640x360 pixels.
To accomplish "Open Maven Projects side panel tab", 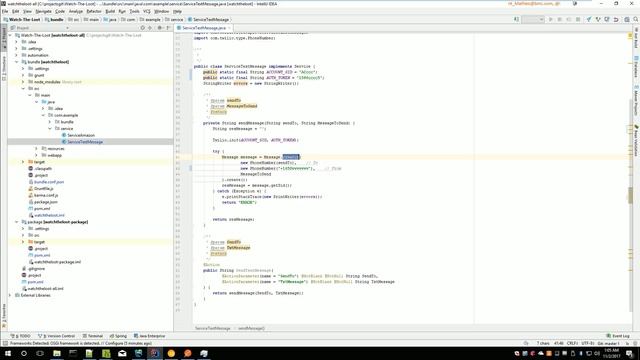I will [x=636, y=100].
